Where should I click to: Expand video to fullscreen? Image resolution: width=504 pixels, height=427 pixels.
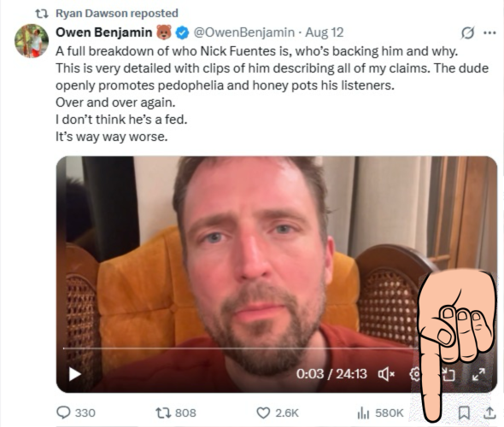pos(478,374)
